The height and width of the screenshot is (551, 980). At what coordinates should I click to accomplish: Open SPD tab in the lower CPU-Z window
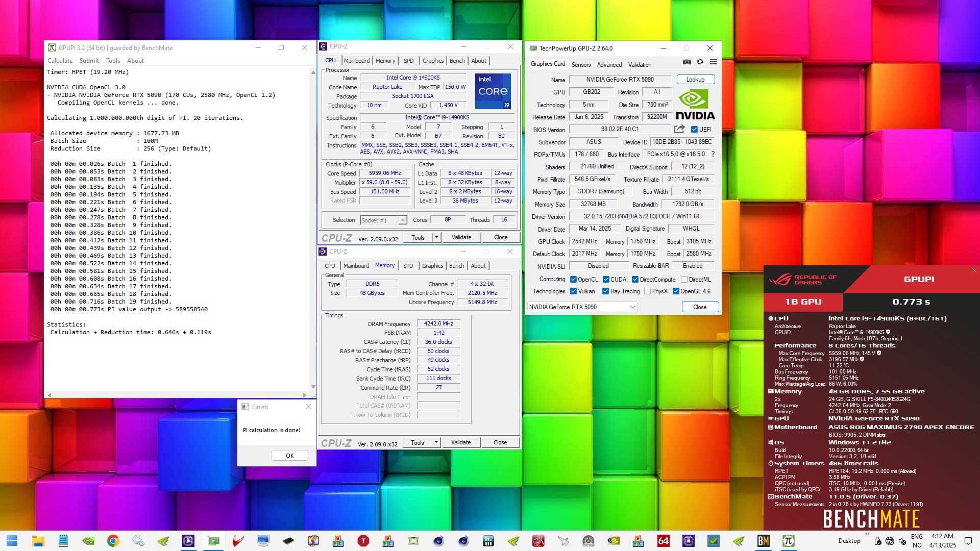(408, 266)
